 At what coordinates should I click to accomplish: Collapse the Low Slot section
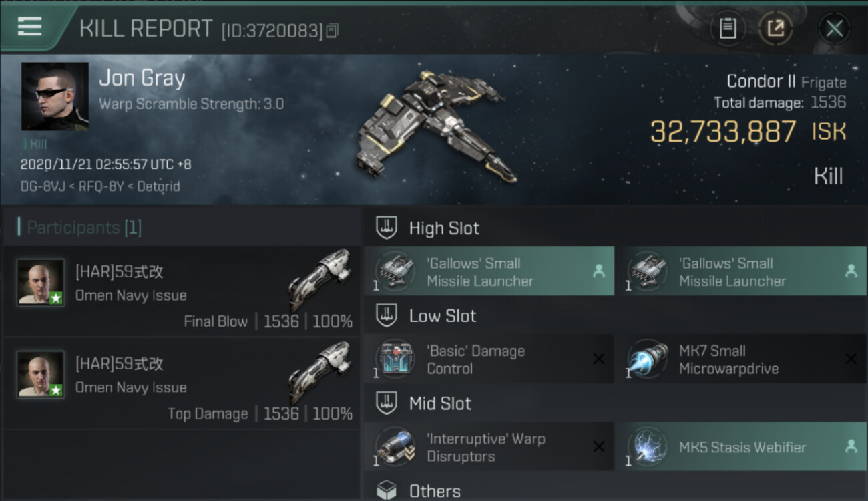pyautogui.click(x=615, y=316)
